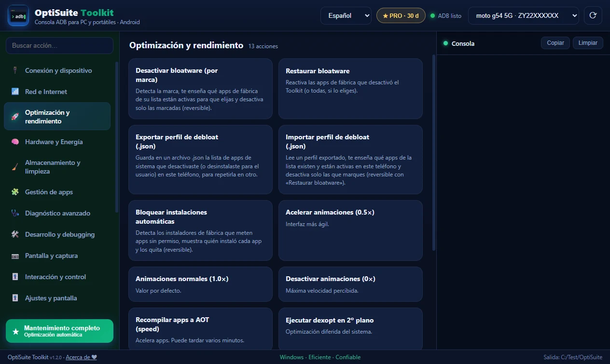Click the rocket icon beside Optimización y rendimiento
610x364 pixels.
15,117
